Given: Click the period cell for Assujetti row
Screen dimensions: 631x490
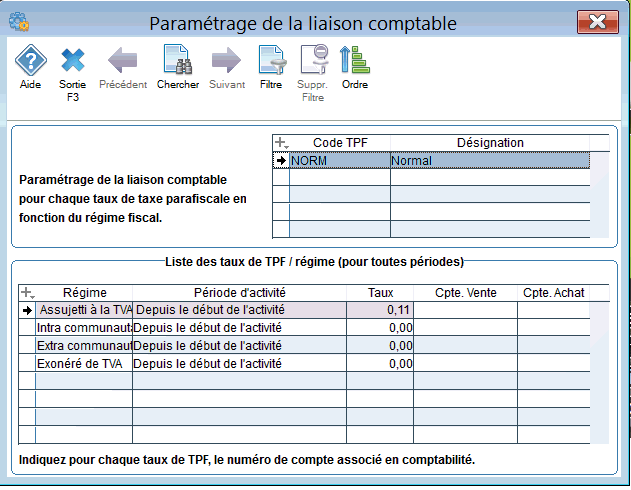Looking at the screenshot, I should (239, 310).
